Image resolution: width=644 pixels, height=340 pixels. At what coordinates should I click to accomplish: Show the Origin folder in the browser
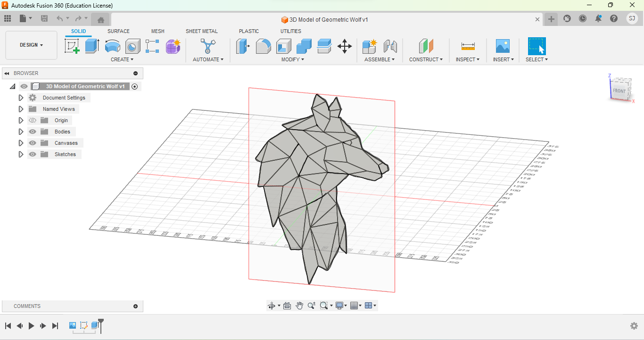click(32, 120)
